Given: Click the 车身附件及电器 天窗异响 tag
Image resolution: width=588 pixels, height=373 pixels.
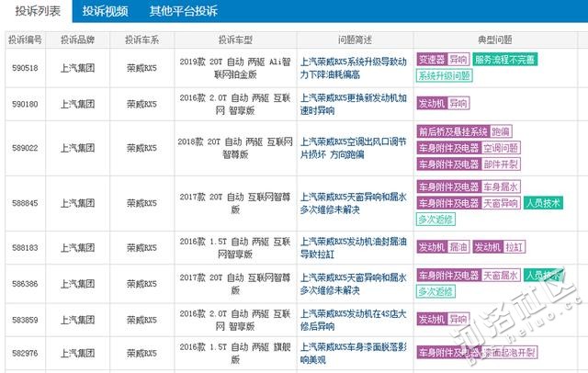Looking at the screenshot, I should (469, 203).
